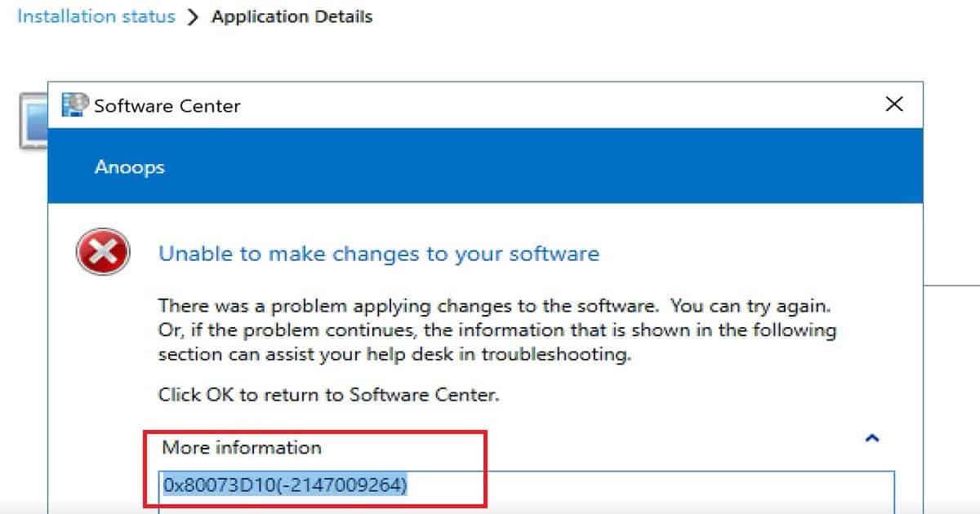Click 'Click OK to return' instruction text
This screenshot has height=514, width=980.
[328, 395]
